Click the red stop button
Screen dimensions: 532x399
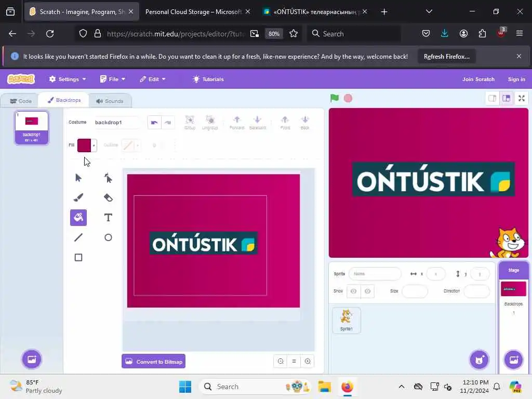(x=348, y=98)
